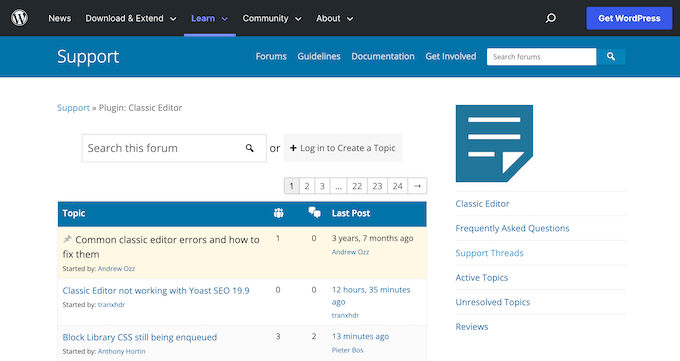Go to page 22 in pagination
The image size is (680, 361).
(x=357, y=186)
